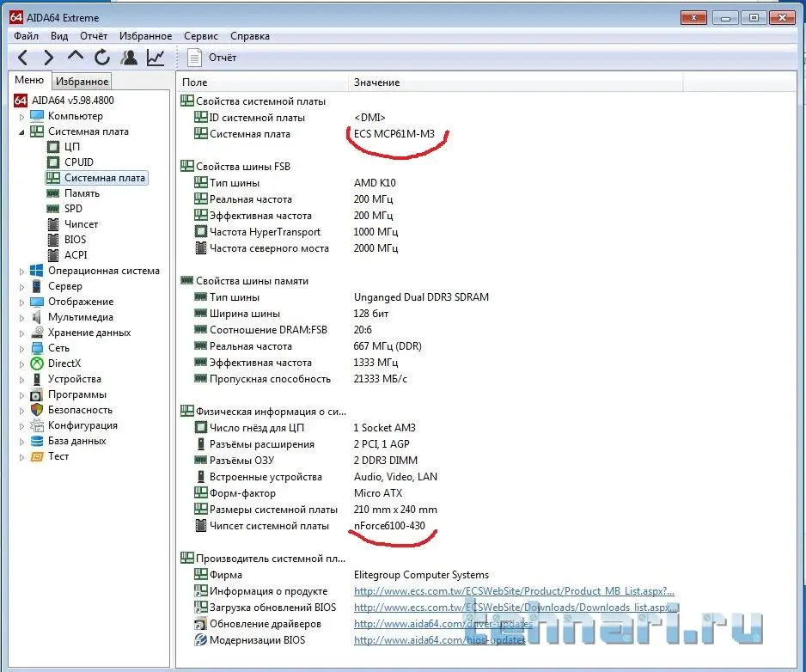Click the Forward navigation arrow
Viewport: 806px width, 672px height.
pyautogui.click(x=49, y=58)
